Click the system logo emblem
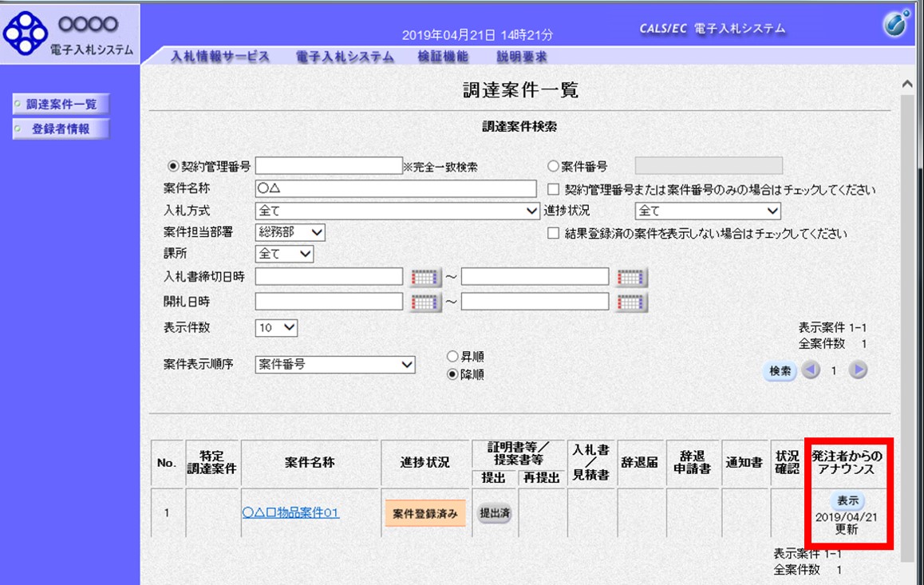This screenshot has height=585, width=924. (x=25, y=34)
